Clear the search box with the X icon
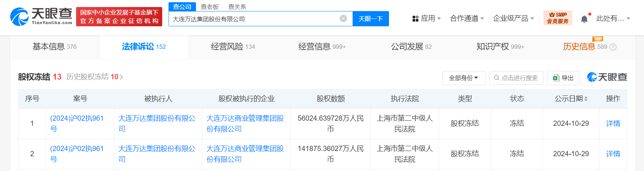Screen dimensions: 644x171 pos(343,19)
